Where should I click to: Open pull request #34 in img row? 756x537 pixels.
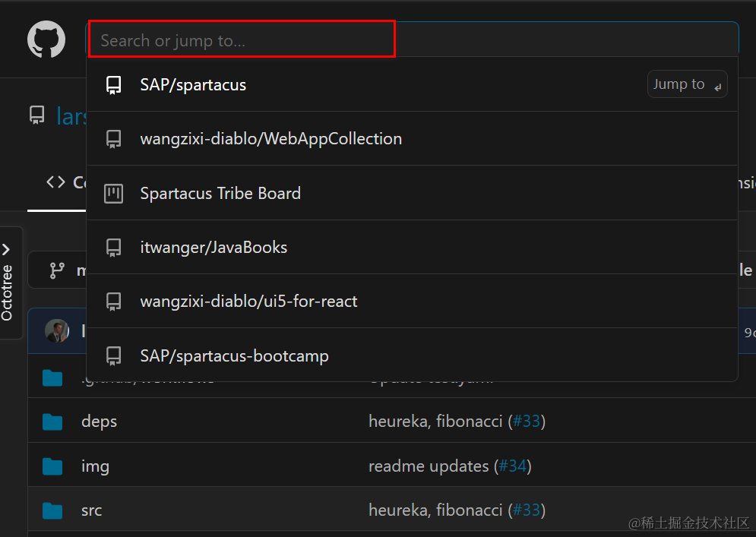click(x=512, y=466)
